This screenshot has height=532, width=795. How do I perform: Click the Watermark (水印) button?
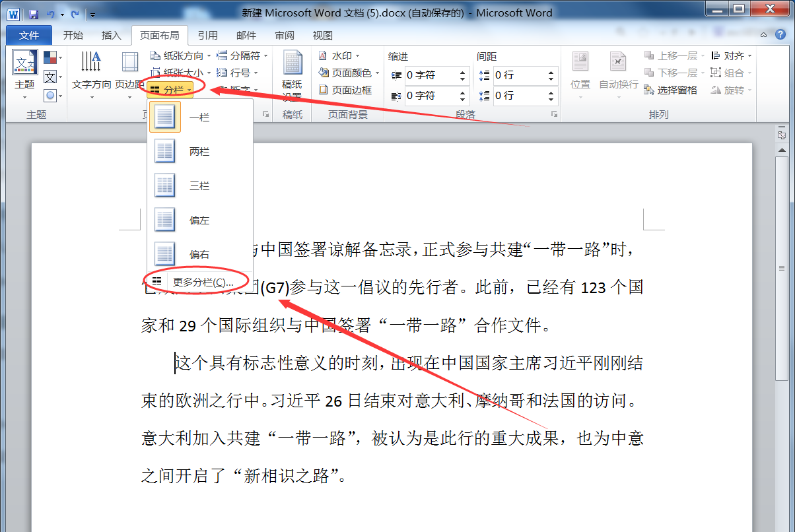338,56
